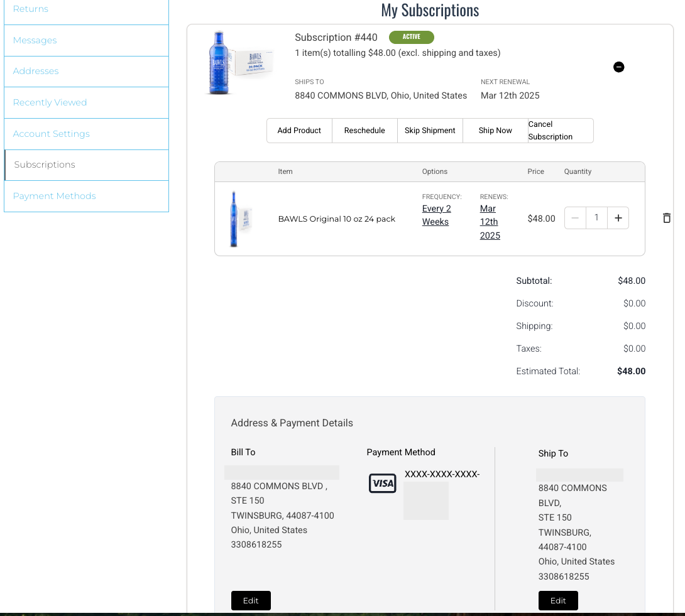Image resolution: width=685 pixels, height=616 pixels.
Task: Click the Discount $0.00 amount
Action: [x=634, y=303]
